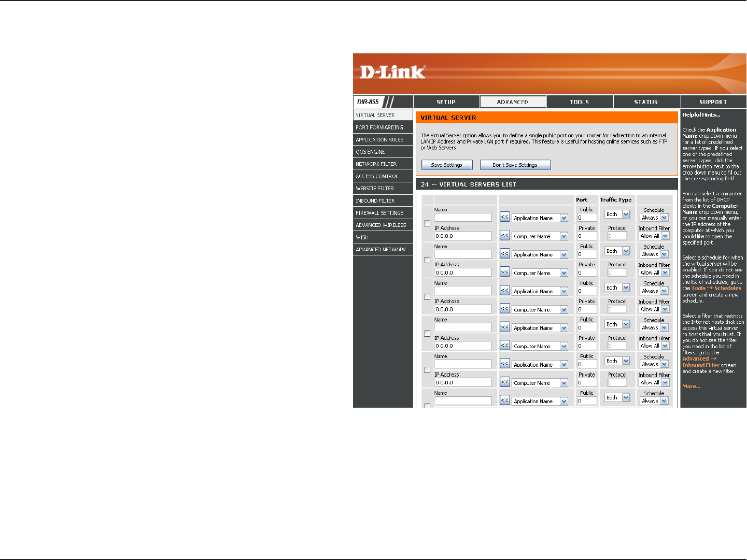Open ADVANCED WIRELESS in the sidebar
This screenshot has width=747, height=560.
[x=383, y=225]
